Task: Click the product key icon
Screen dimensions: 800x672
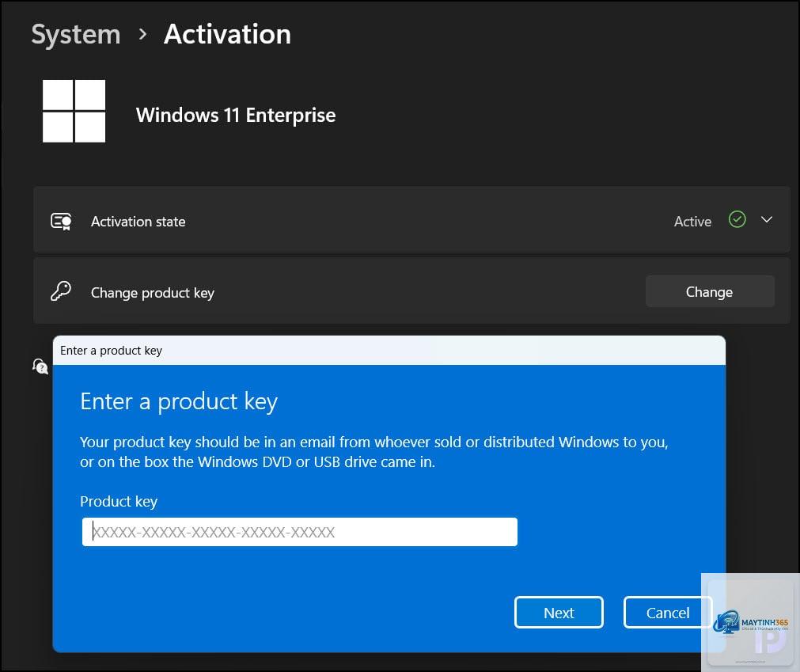Action: [x=61, y=291]
